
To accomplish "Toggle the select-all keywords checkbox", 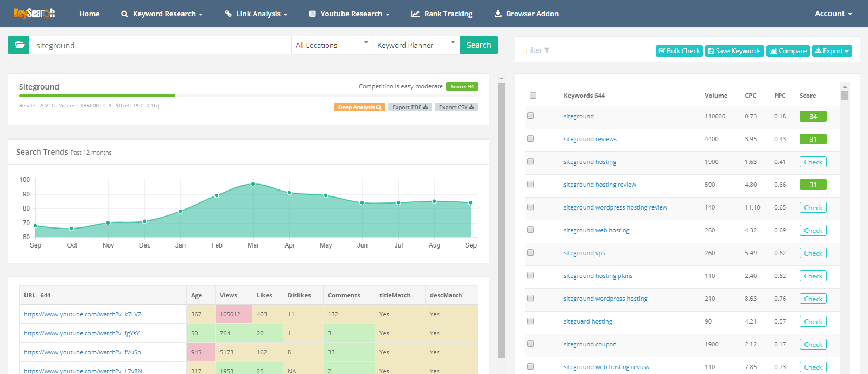I will 533,96.
